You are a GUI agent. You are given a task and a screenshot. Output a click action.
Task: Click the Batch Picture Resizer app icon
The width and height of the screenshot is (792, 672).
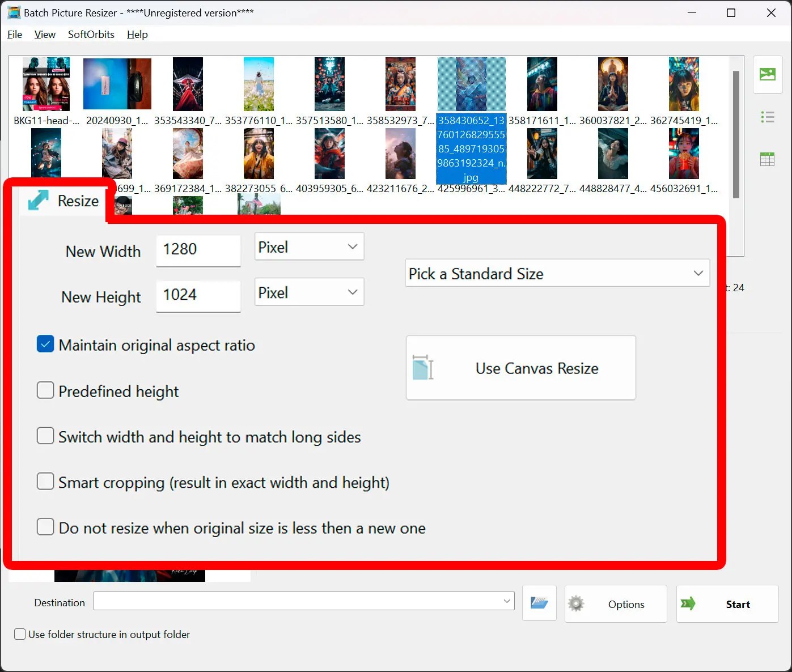14,12
